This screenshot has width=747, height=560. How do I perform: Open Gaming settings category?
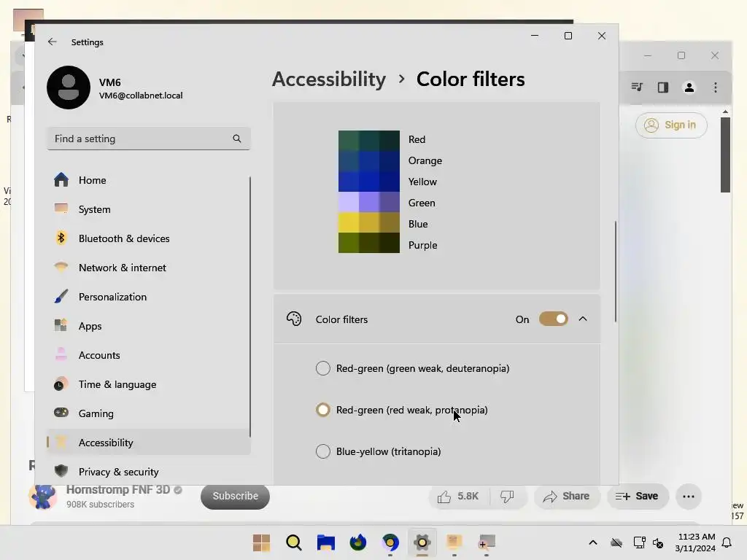tap(149, 413)
